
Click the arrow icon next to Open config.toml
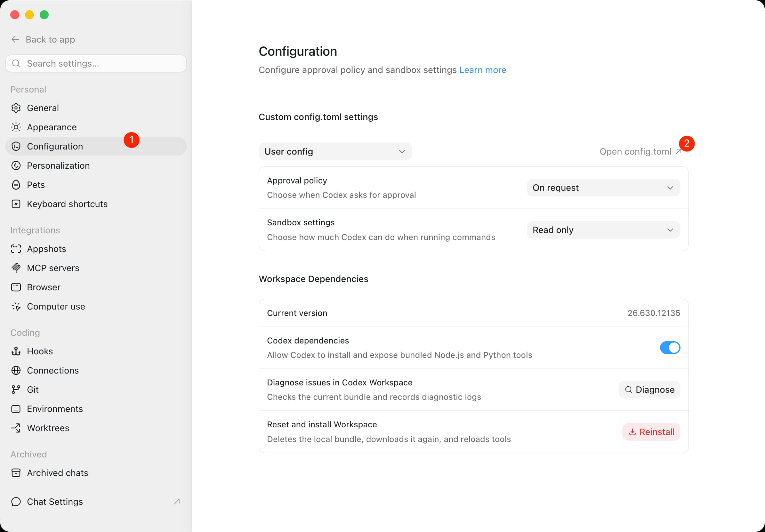click(x=678, y=152)
